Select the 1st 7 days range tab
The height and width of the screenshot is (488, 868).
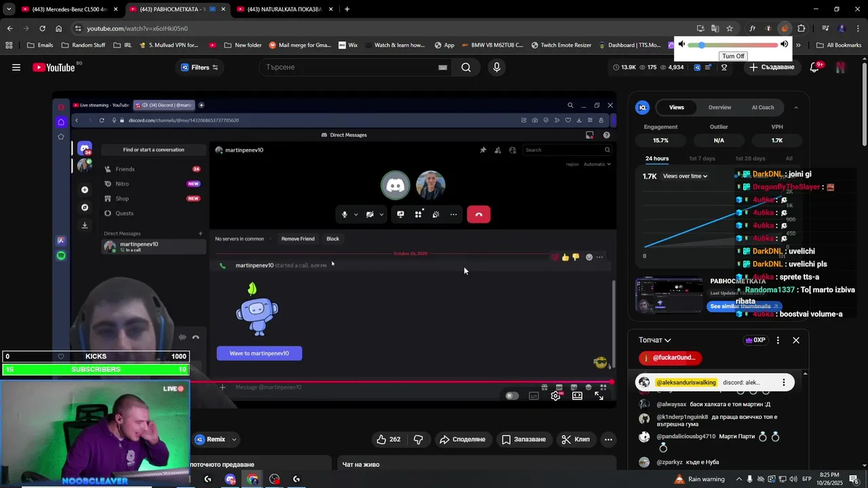point(702,159)
